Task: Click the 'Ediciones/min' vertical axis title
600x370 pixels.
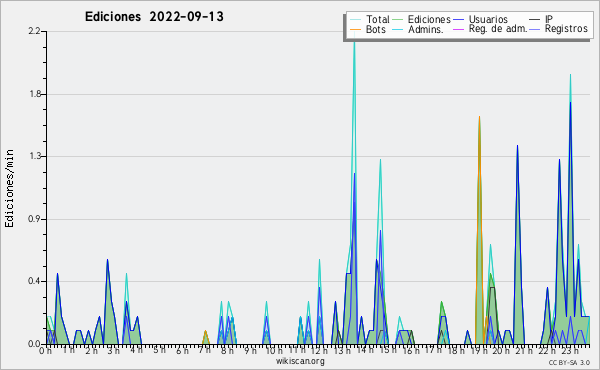Action: (9, 188)
